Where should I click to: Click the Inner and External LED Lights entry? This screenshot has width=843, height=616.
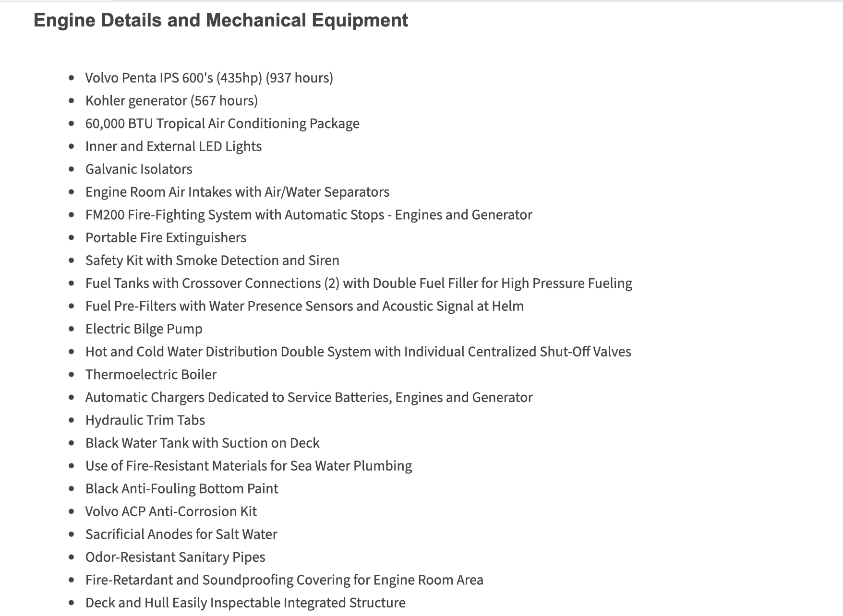click(x=173, y=146)
